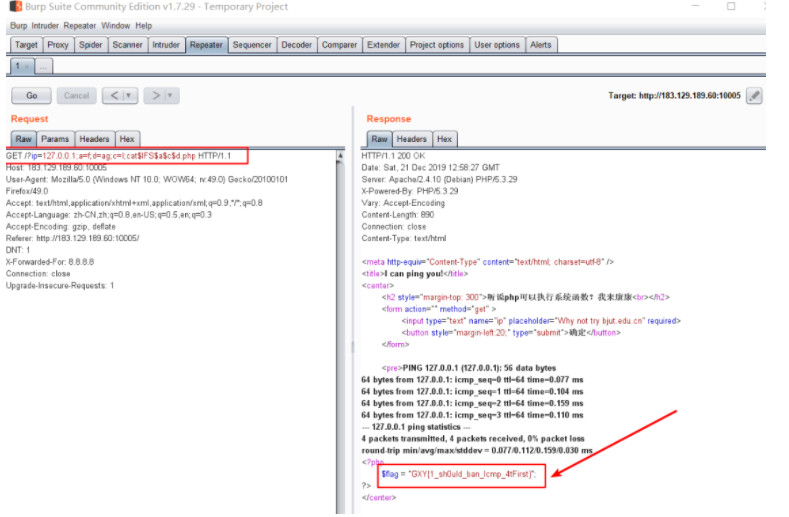Switch to the Spider tab

click(91, 45)
